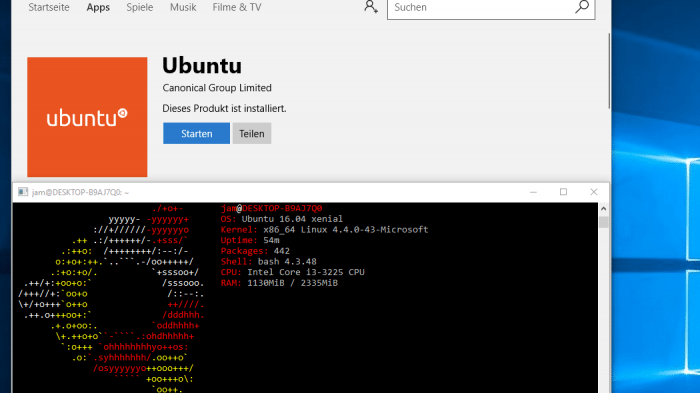Switch to the Apps tab
Image resolution: width=700 pixels, height=393 pixels.
tap(98, 8)
